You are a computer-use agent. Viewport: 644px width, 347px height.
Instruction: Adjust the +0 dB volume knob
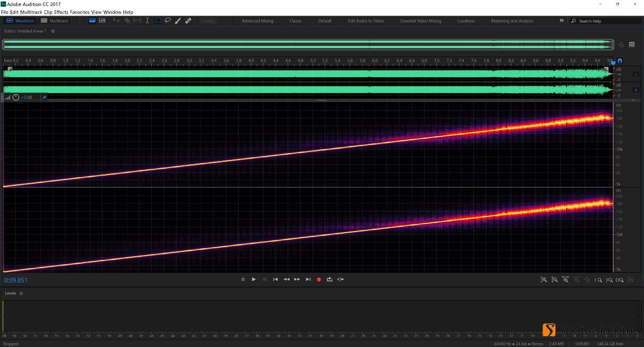[16, 97]
